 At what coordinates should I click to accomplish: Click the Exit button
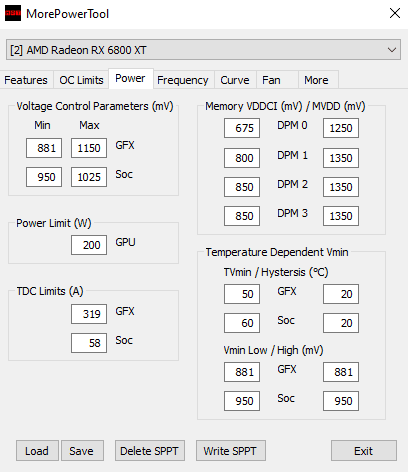click(x=364, y=451)
